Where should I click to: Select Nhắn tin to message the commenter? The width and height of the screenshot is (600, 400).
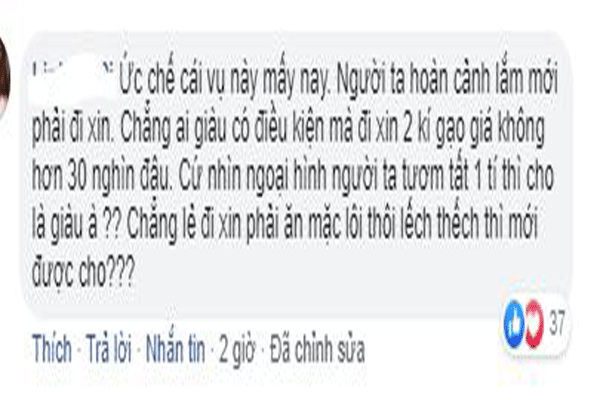(175, 348)
